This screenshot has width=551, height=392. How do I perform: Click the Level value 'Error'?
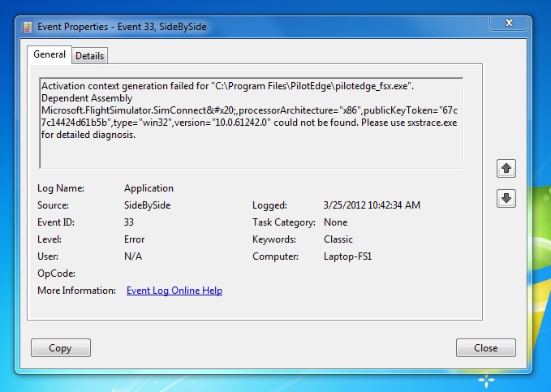(134, 239)
